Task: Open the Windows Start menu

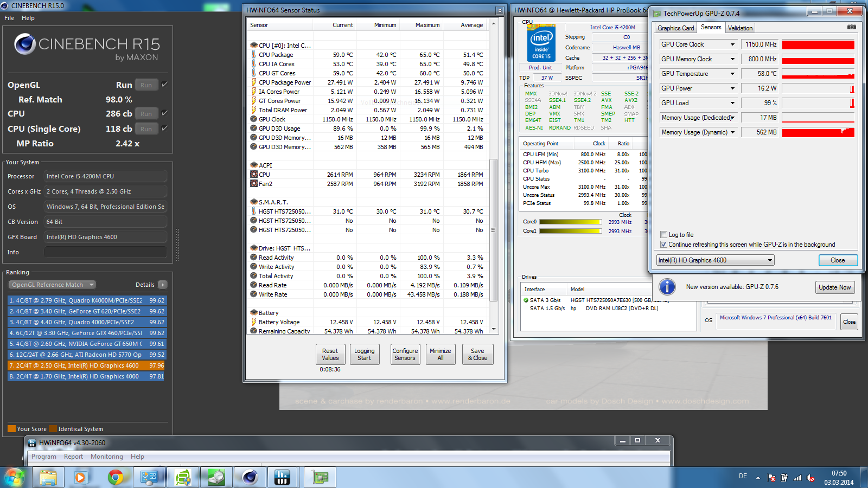Action: pyautogui.click(x=14, y=477)
